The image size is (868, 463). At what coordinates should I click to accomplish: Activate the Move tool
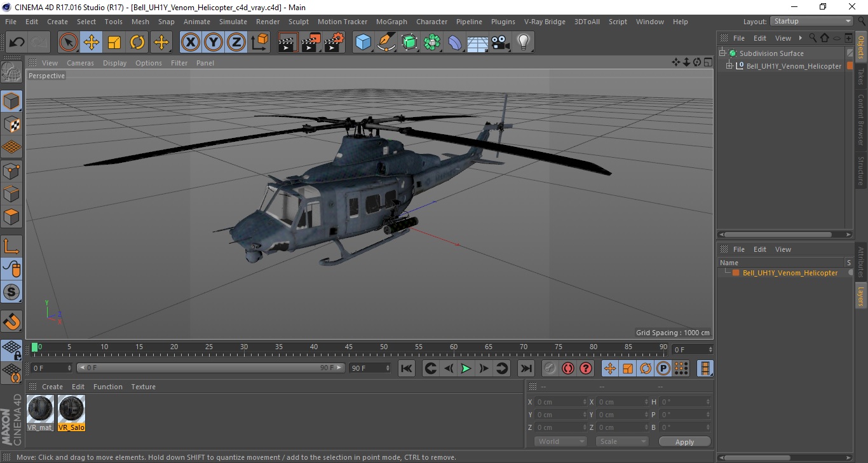click(92, 43)
